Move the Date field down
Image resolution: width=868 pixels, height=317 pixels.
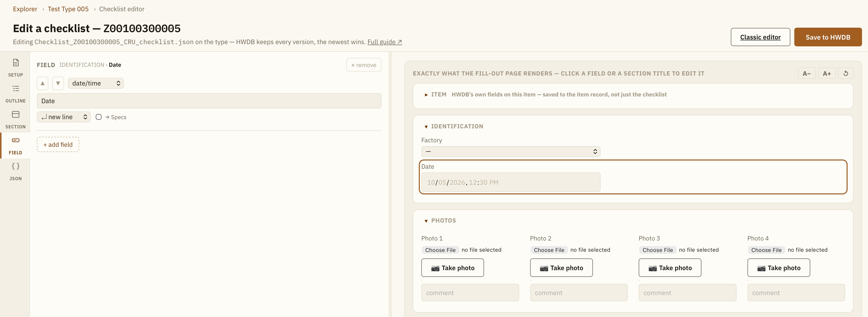coord(58,83)
